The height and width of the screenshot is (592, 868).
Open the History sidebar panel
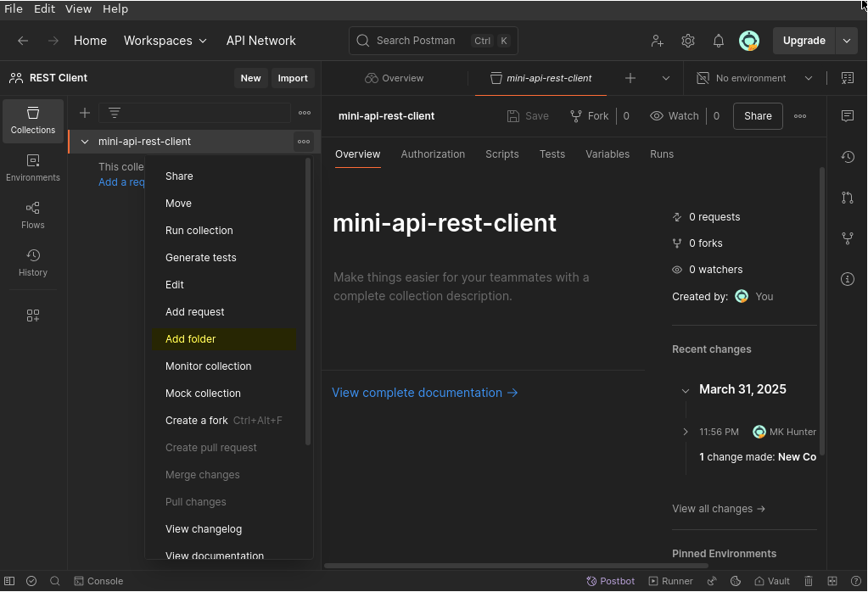tap(33, 263)
